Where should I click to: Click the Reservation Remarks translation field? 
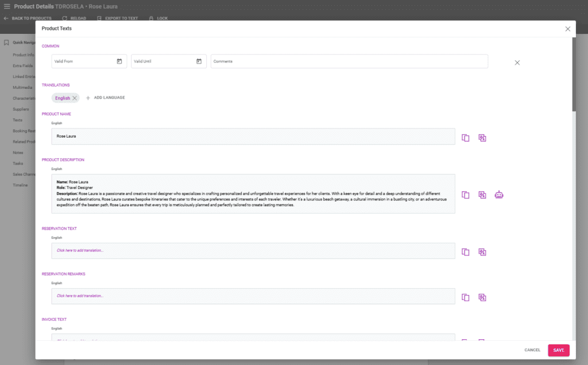(x=253, y=296)
